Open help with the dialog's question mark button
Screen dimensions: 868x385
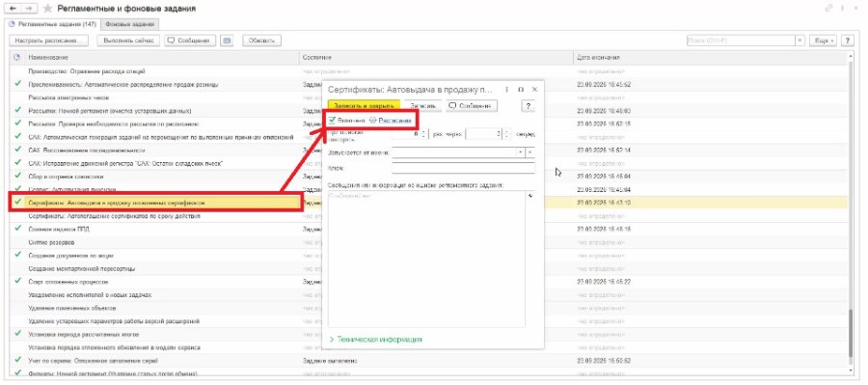click(x=529, y=105)
